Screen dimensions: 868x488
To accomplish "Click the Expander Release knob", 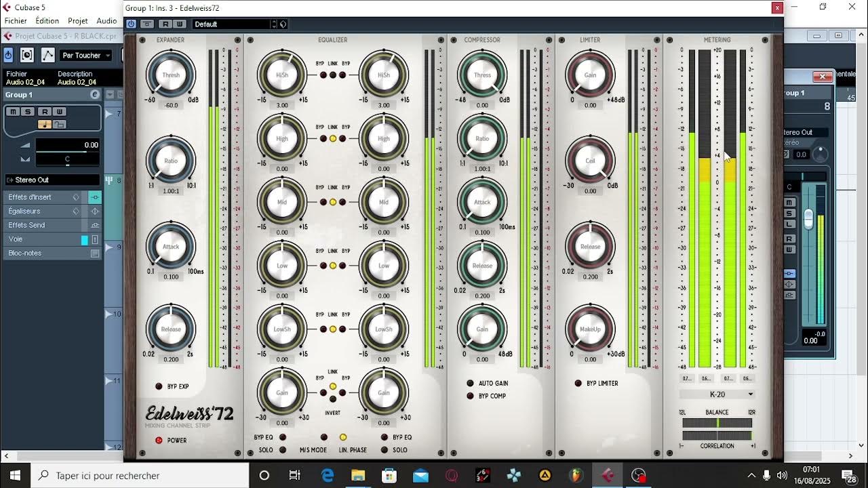I will click(171, 329).
